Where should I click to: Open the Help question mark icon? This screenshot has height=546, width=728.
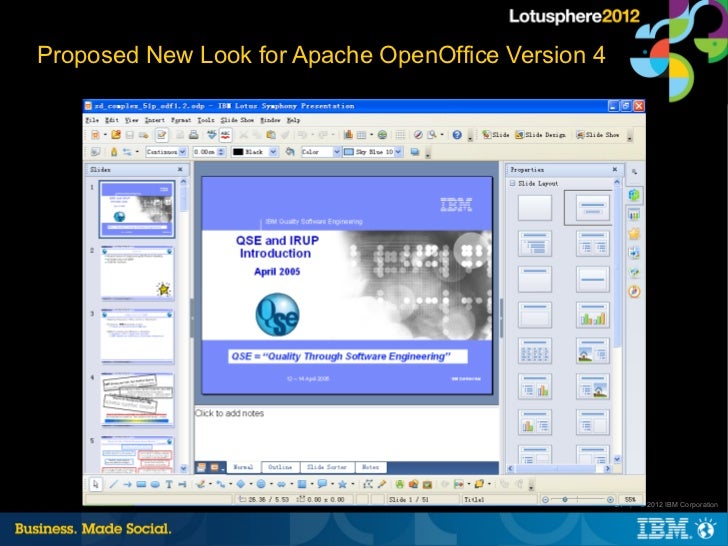pyautogui.click(x=457, y=135)
